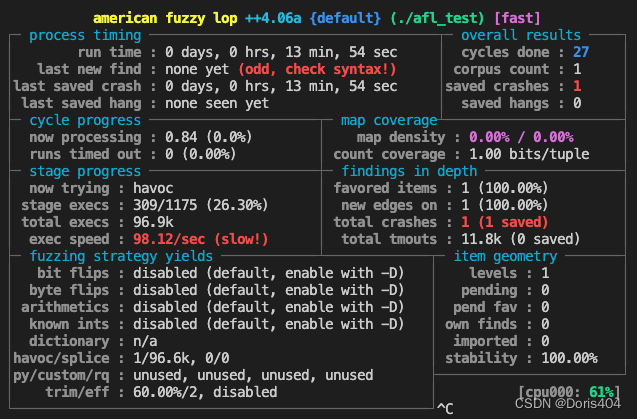
Task: Click total execs value '96.9k'
Action: [153, 223]
